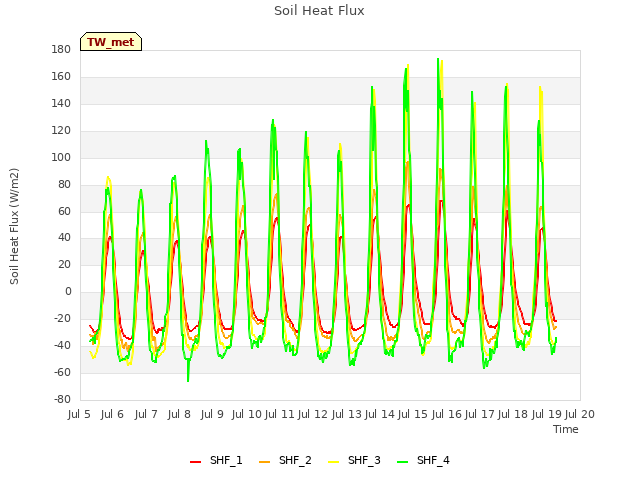The height and width of the screenshot is (480, 640).
Task: Click the Jul 6 x-axis tick label
Action: pos(112,414)
